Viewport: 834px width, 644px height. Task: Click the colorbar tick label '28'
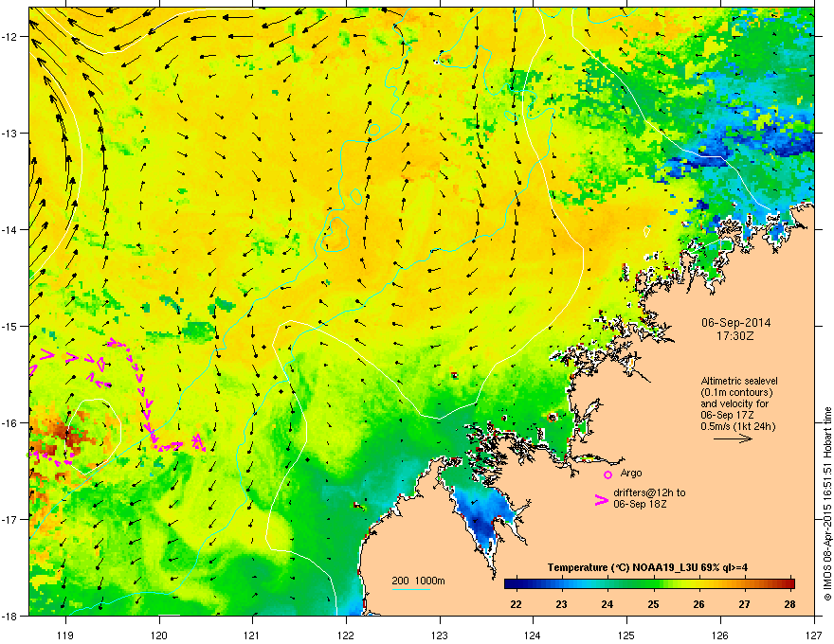click(789, 604)
